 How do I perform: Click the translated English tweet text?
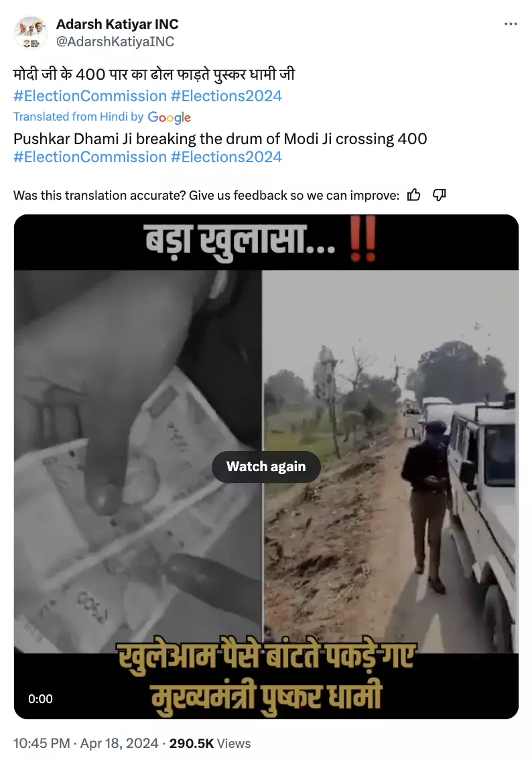(x=220, y=139)
